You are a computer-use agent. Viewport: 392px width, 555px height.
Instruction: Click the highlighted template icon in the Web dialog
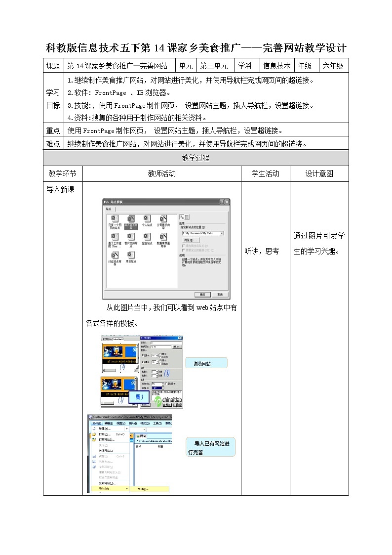click(x=131, y=222)
